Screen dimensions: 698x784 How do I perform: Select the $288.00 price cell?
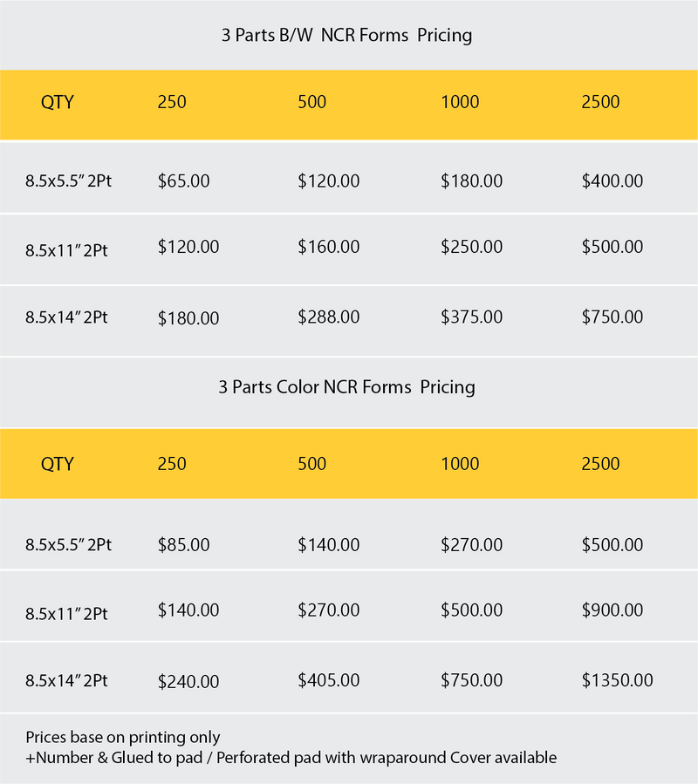click(328, 317)
